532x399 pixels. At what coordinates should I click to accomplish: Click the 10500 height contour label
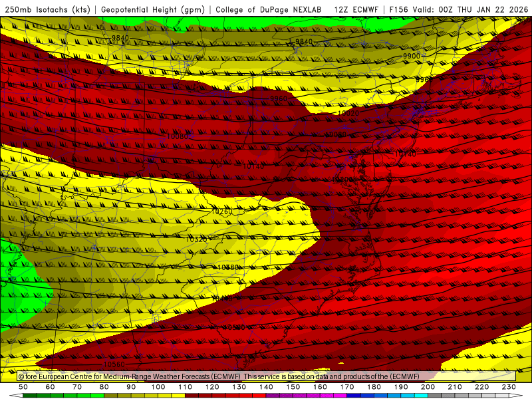[234, 327]
